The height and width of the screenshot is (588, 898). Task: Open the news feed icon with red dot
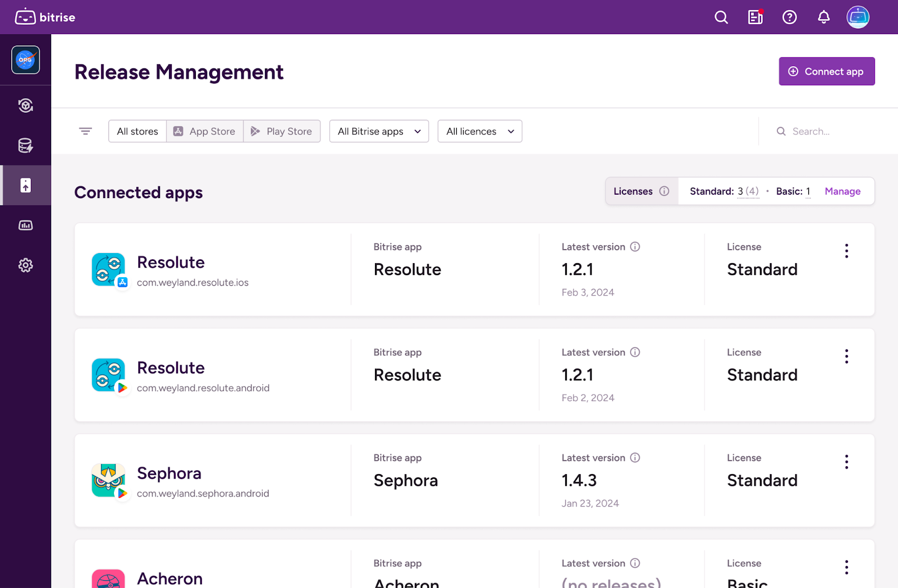pyautogui.click(x=755, y=17)
